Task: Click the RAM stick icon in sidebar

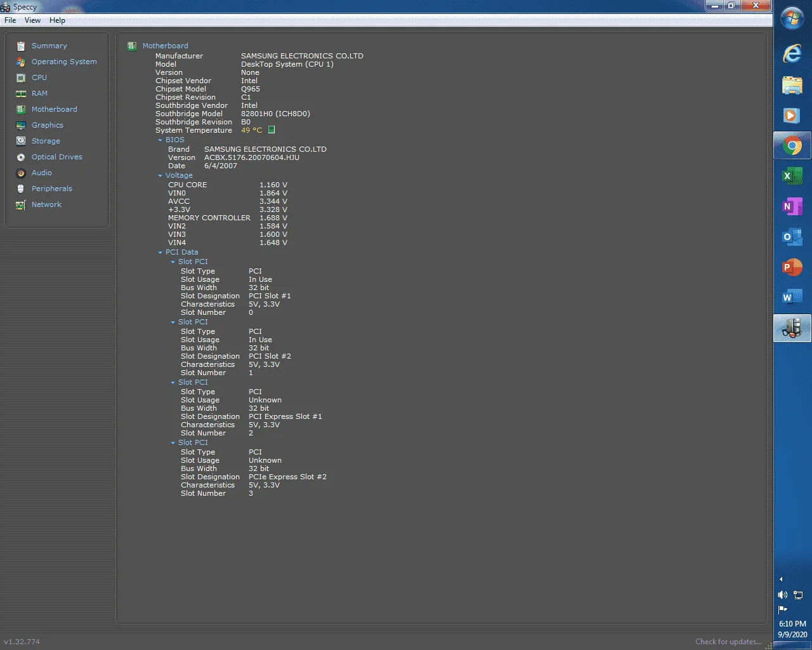Action: point(21,93)
